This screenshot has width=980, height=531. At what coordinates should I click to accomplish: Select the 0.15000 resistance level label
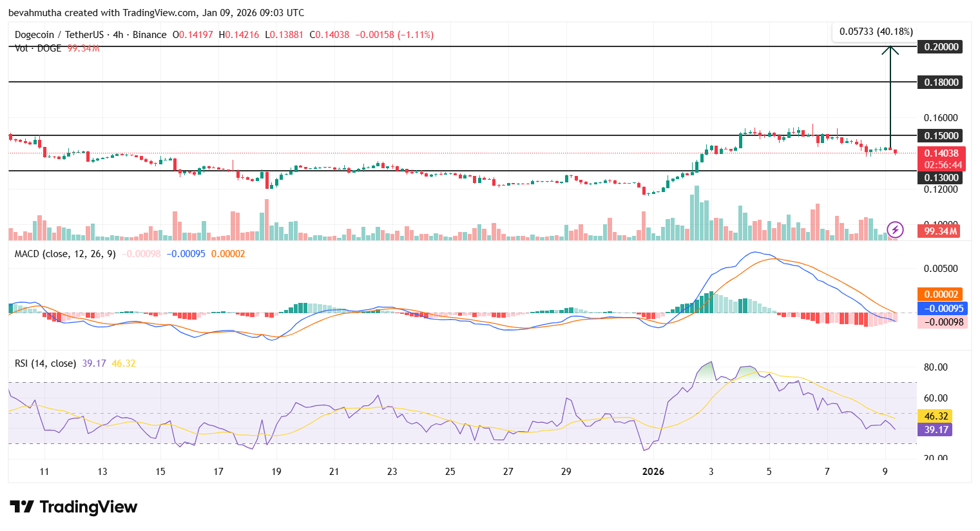click(939, 136)
